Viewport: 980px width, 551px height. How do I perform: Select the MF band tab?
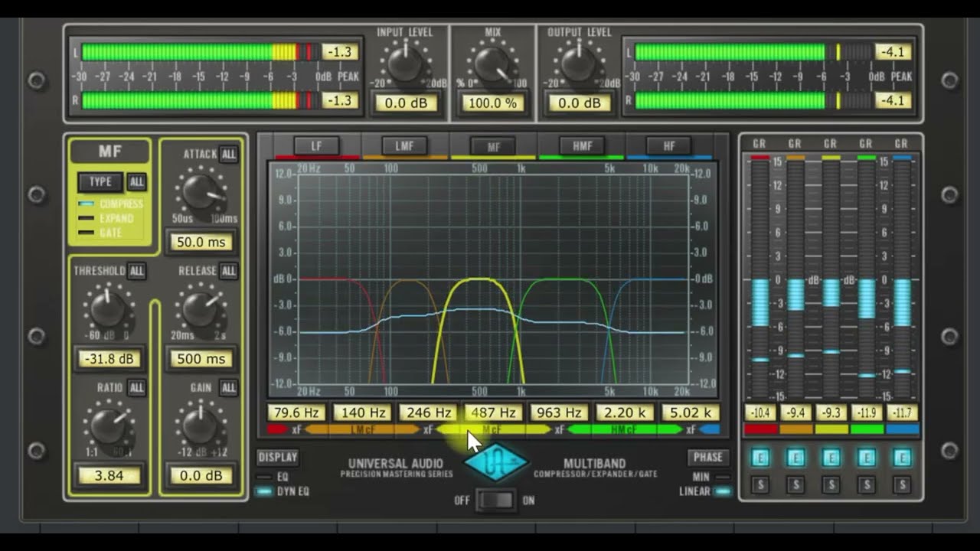pyautogui.click(x=493, y=145)
